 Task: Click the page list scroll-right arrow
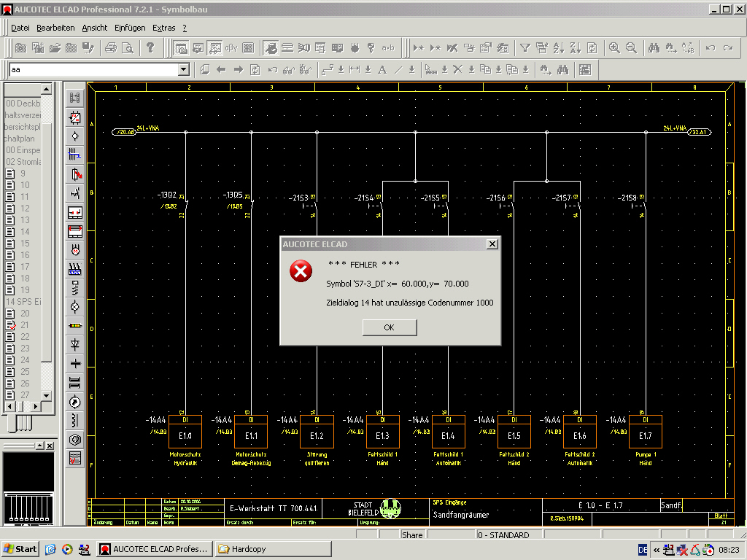[x=36, y=407]
